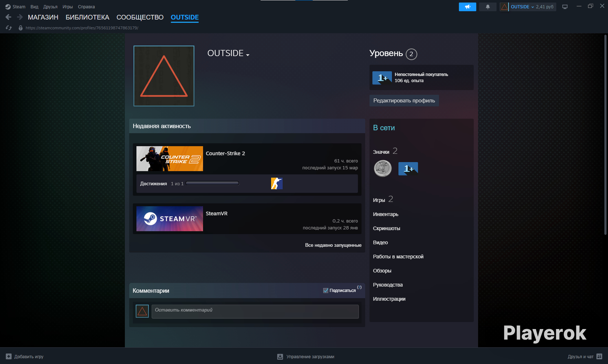Go back with the back arrow

tap(8, 17)
